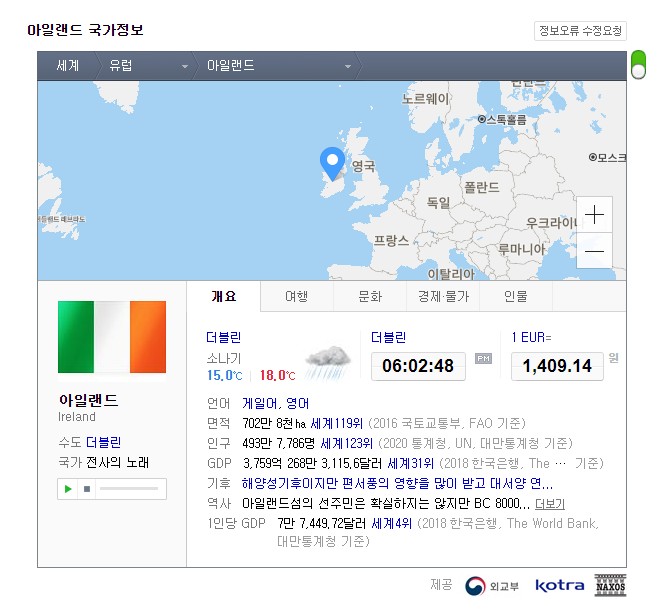Click the 폴란드 label on the map
Image resolution: width=660 pixels, height=615 pixels.
pyautogui.click(x=482, y=187)
